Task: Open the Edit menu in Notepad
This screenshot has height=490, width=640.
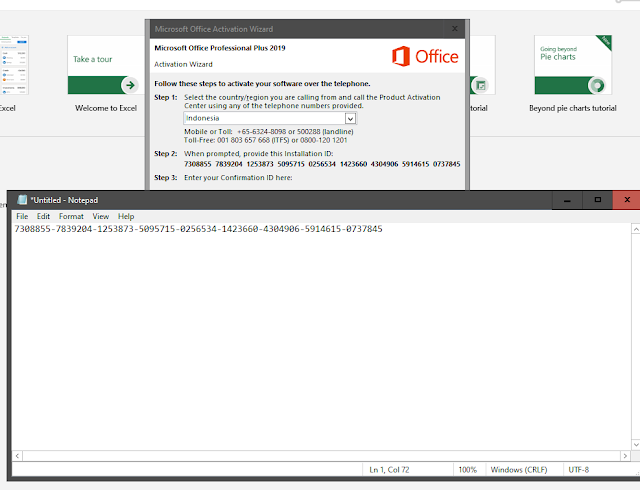Action: coord(43,216)
